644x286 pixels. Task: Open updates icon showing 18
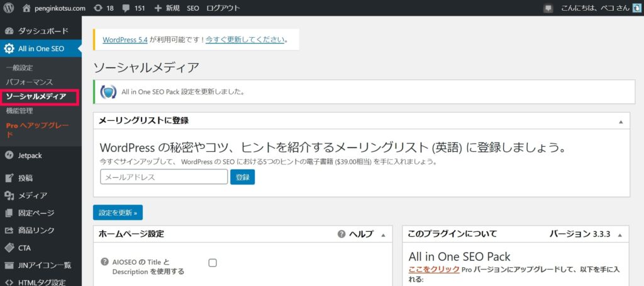[98, 8]
